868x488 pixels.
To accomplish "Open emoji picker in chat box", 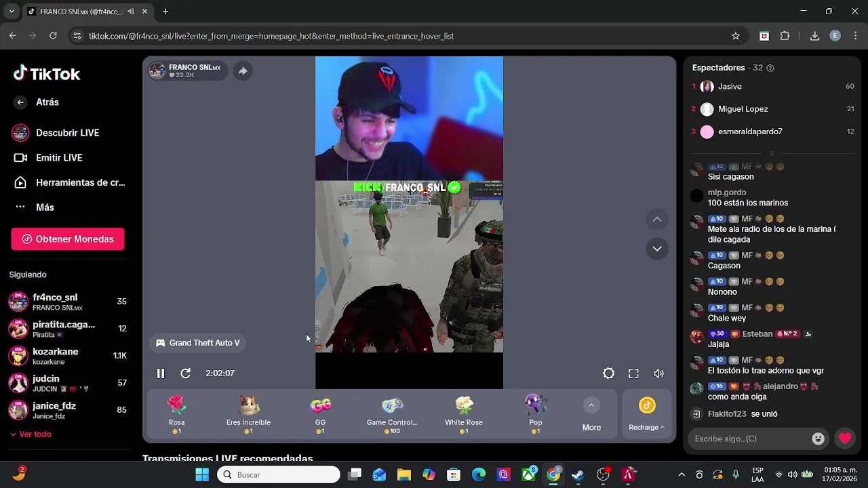I will pos(818,439).
